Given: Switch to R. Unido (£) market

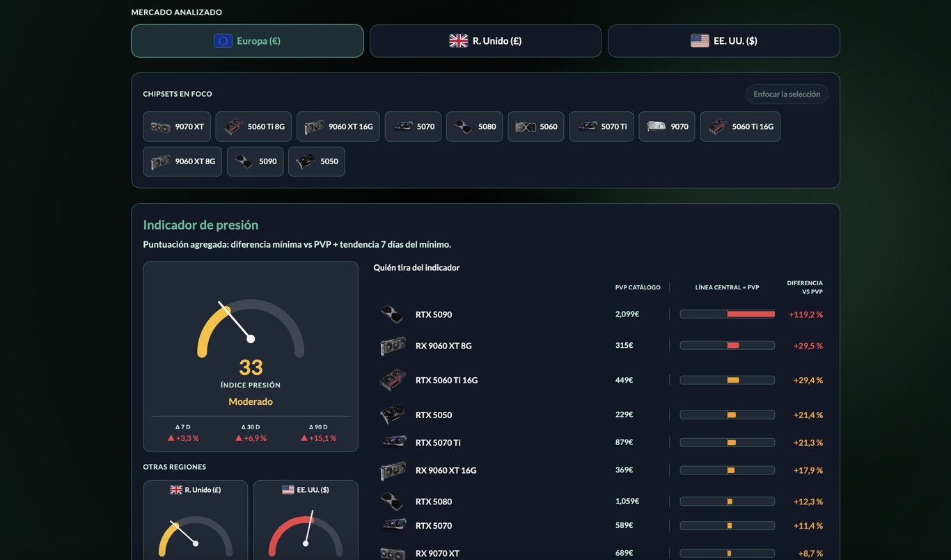Looking at the screenshot, I should [x=485, y=41].
